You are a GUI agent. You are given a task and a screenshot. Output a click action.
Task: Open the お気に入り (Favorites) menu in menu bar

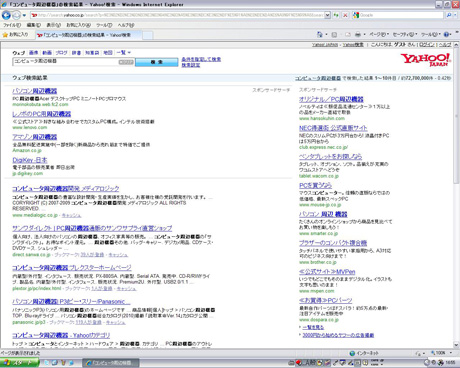point(79,25)
